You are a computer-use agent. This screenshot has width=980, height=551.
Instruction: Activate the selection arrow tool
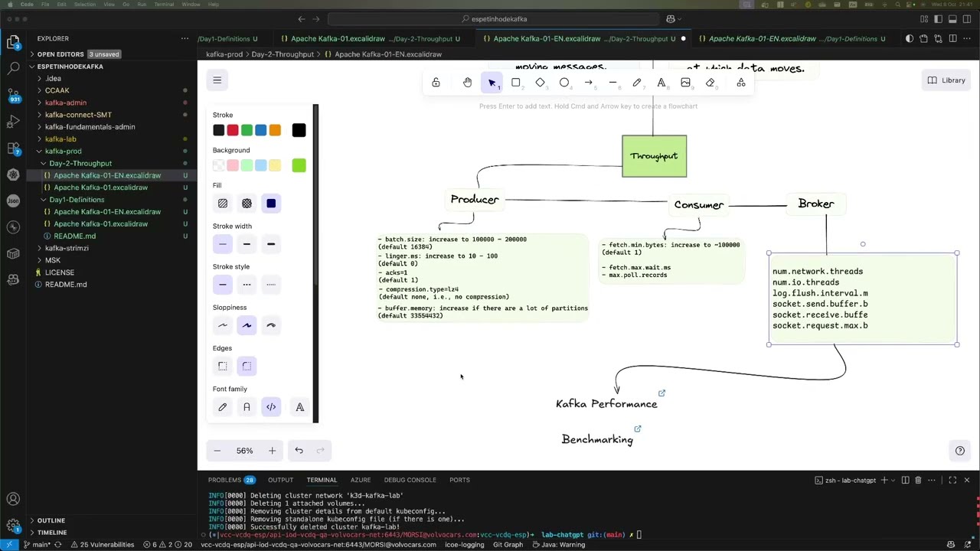(492, 83)
